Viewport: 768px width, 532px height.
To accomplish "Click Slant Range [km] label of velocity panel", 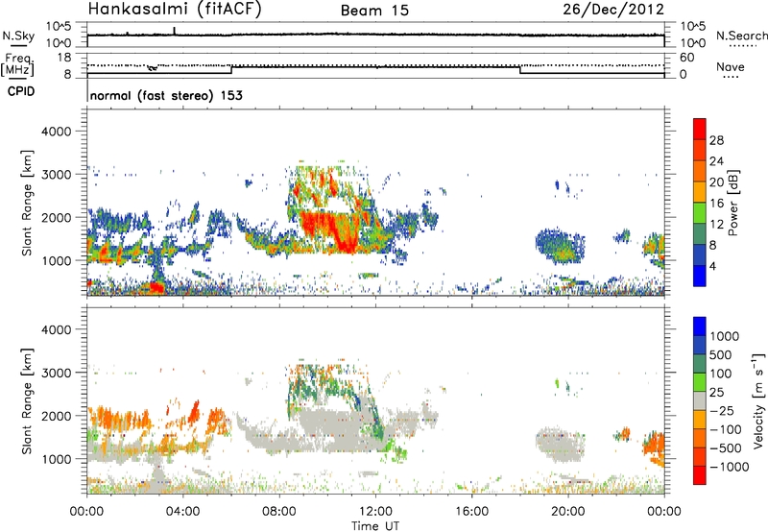I will click(x=27, y=400).
